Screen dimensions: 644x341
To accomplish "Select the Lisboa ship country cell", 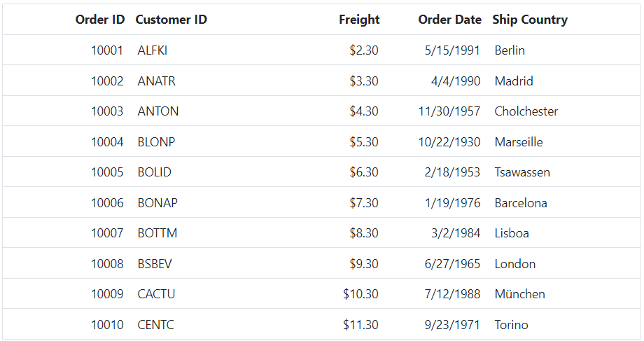I will [512, 233].
